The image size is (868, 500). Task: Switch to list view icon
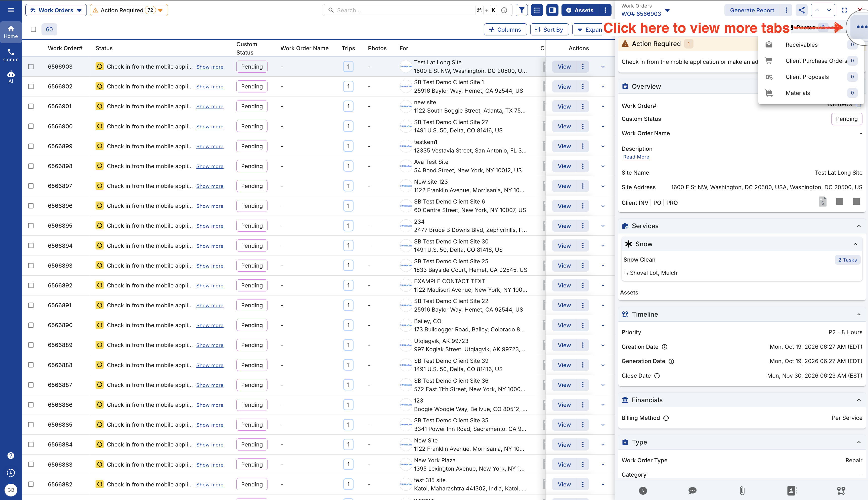tap(537, 10)
